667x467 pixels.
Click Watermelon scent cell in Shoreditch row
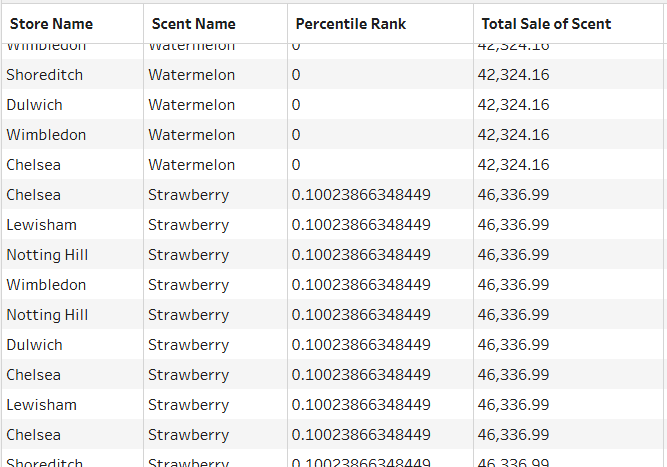pos(191,75)
